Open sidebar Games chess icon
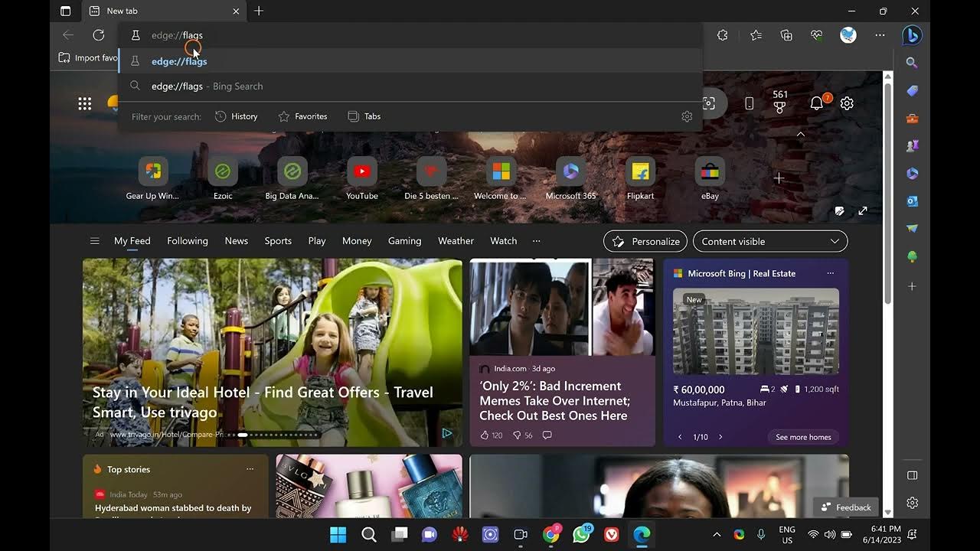The height and width of the screenshot is (551, 980). (x=912, y=146)
